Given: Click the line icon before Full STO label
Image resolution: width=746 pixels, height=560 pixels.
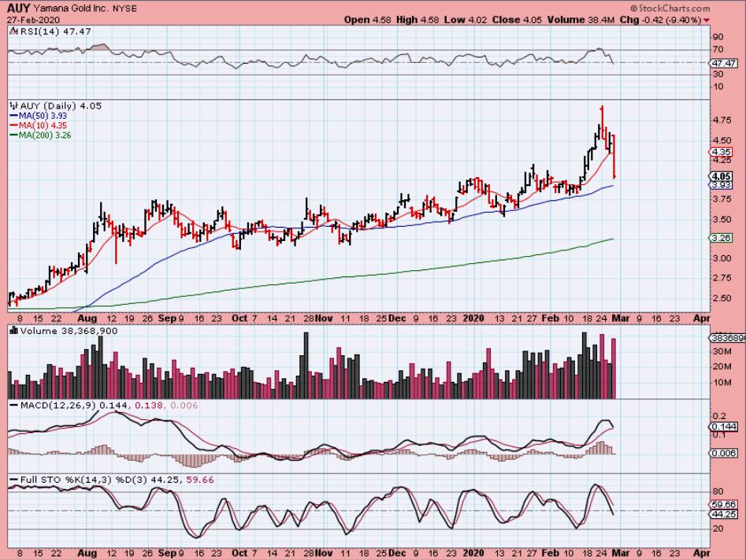Looking at the screenshot, I should click(14, 480).
